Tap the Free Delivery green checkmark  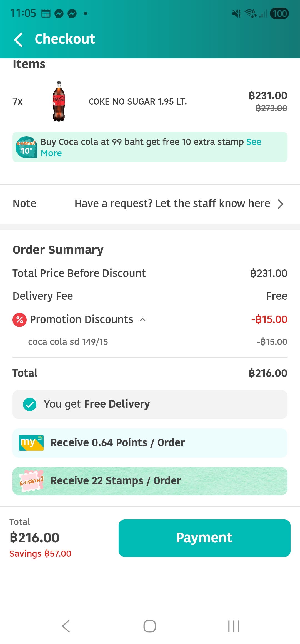tap(30, 404)
